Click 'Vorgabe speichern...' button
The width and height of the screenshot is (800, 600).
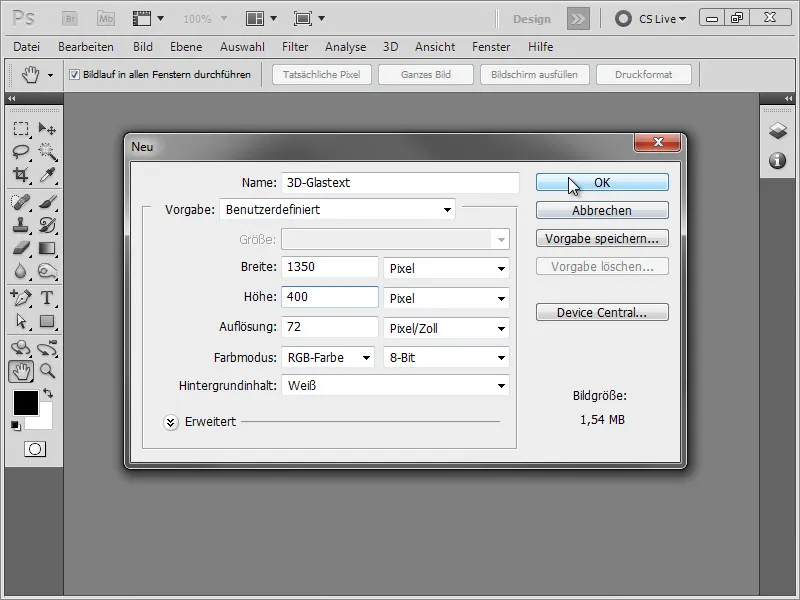tap(602, 238)
